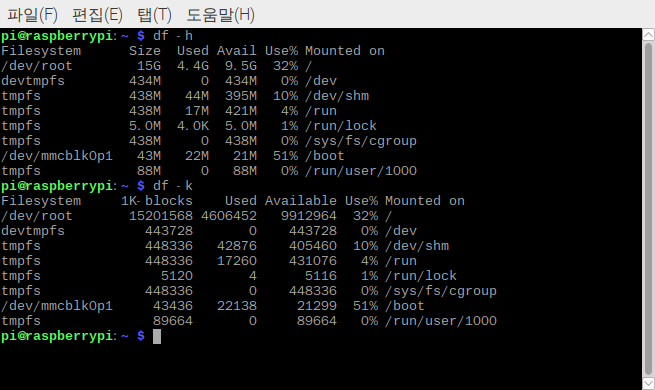Click the '22138' used value

pyautogui.click(x=237, y=306)
